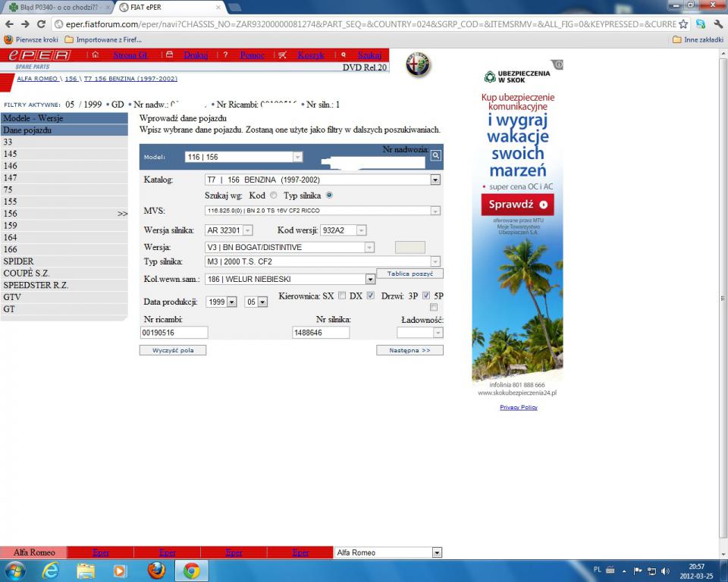Open Chrome wrench settings menu
The width and height of the screenshot is (728, 582).
coord(718,24)
